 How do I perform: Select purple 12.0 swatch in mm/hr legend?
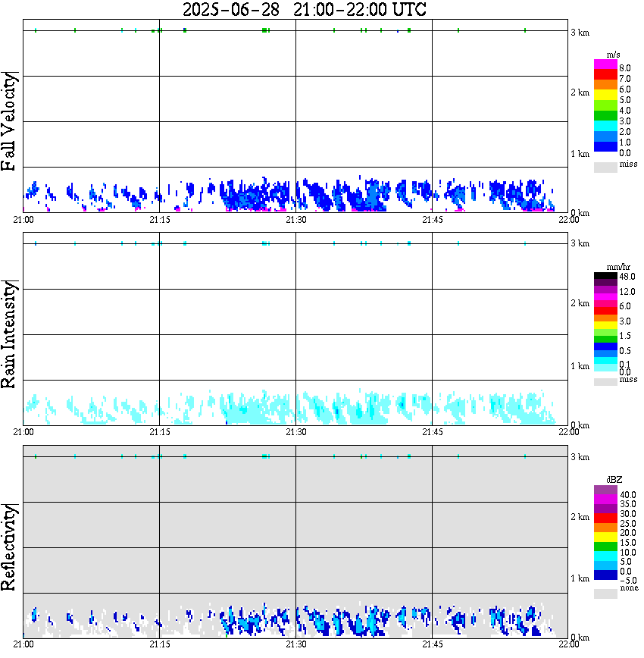click(605, 290)
